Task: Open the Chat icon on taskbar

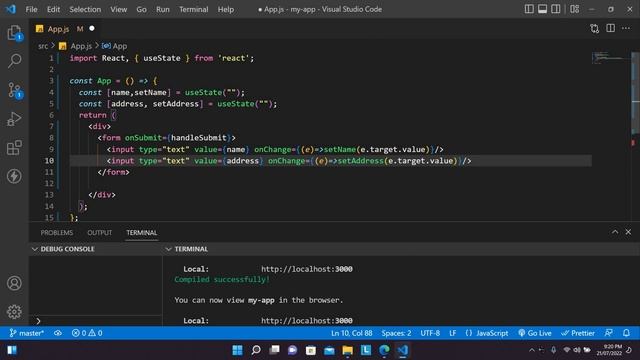Action: [x=293, y=350]
